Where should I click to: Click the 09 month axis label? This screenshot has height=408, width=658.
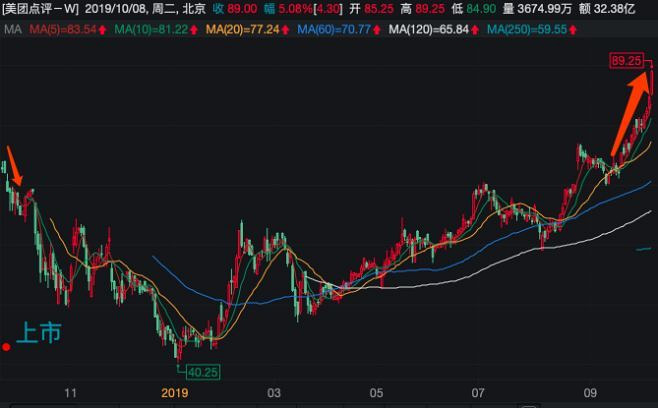[x=590, y=393]
